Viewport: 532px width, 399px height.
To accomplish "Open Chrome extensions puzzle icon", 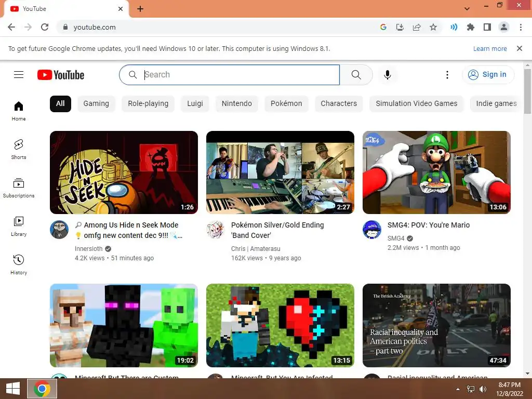I will point(471,27).
